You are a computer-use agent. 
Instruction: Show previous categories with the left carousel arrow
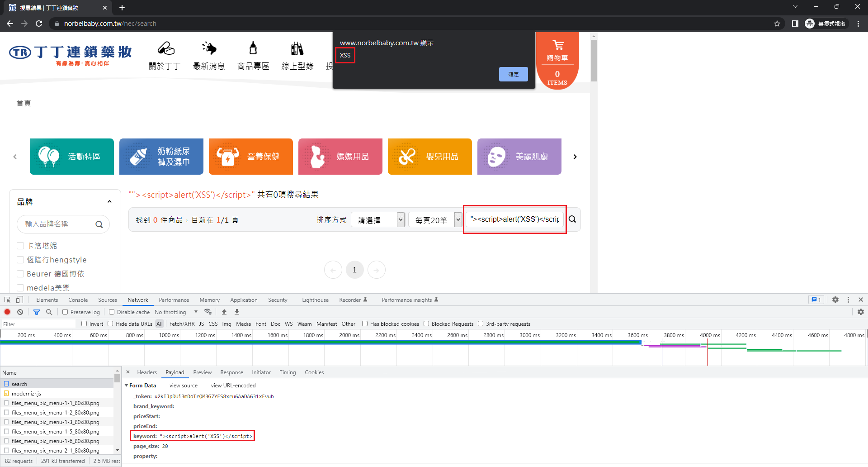pos(15,157)
